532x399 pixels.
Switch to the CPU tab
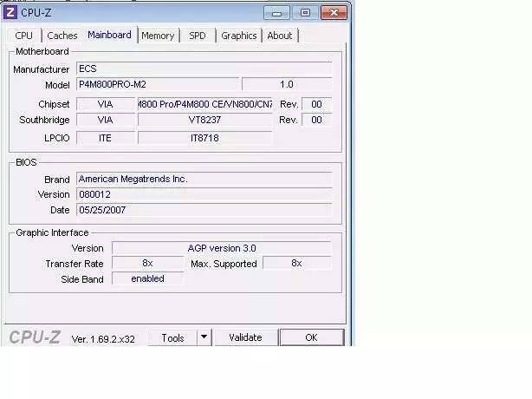[23, 36]
